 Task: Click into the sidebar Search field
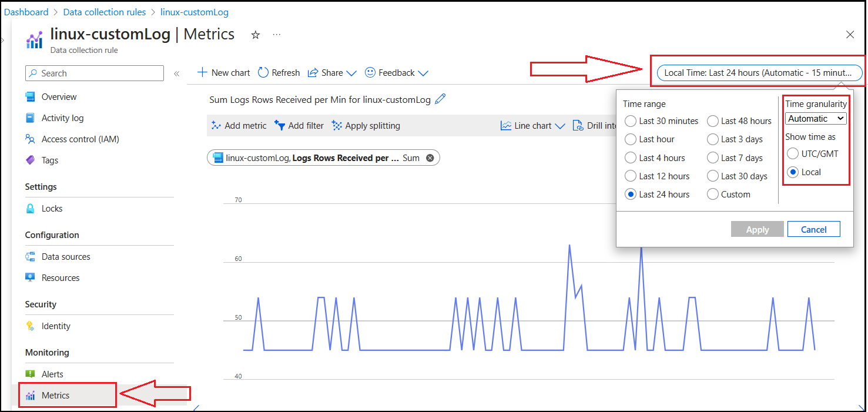[95, 73]
